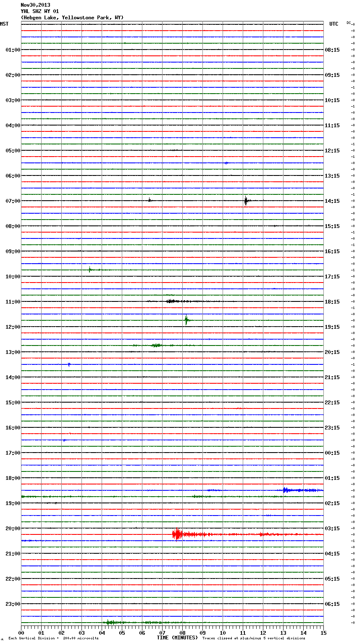Click the "13:00" MST time label
357x644 pixels.
click(13, 352)
